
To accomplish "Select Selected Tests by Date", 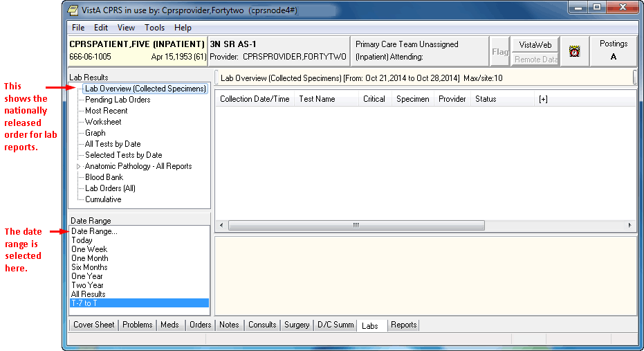I will (x=123, y=155).
